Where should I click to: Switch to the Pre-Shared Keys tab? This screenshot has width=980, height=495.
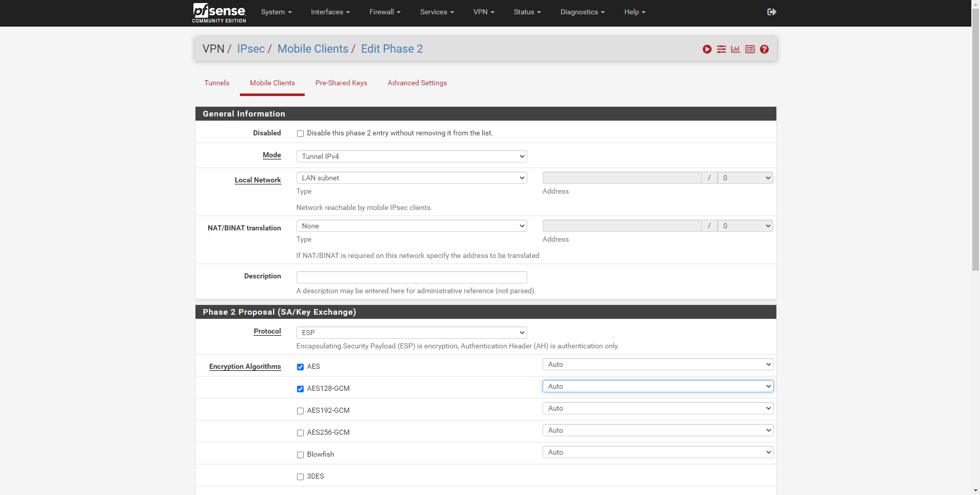(x=341, y=83)
